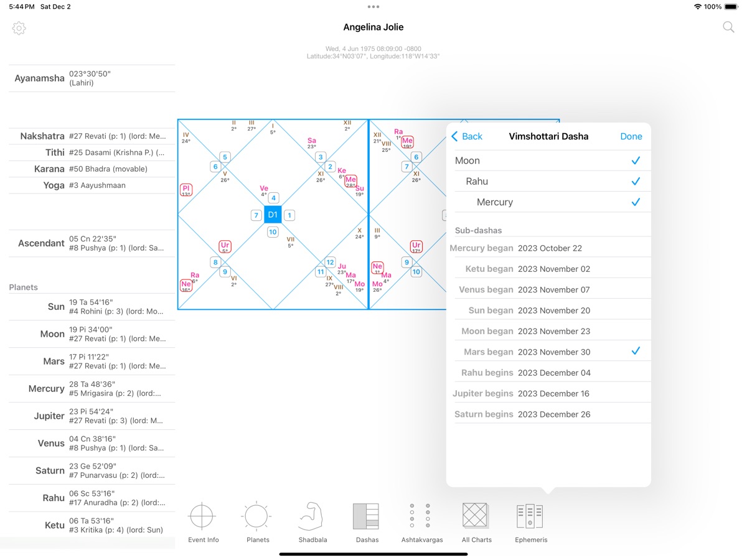Select Mercury dasha level row
The height and width of the screenshot is (560, 747).
coord(558,202)
